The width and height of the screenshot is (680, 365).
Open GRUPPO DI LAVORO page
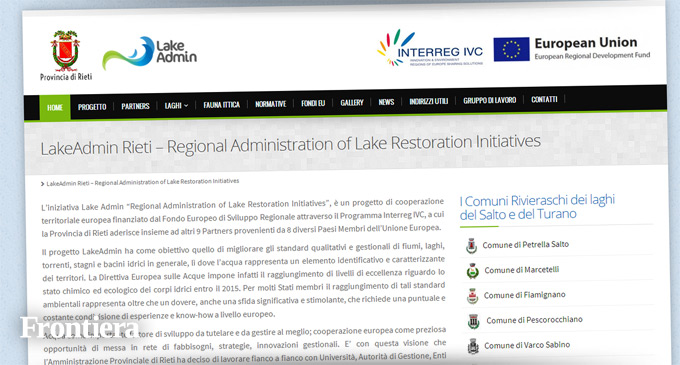click(490, 100)
